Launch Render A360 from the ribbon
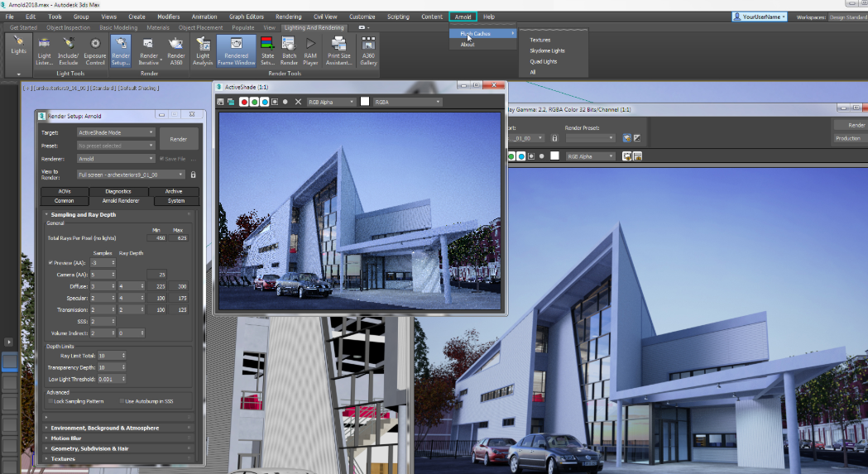868x474 pixels. tap(176, 51)
